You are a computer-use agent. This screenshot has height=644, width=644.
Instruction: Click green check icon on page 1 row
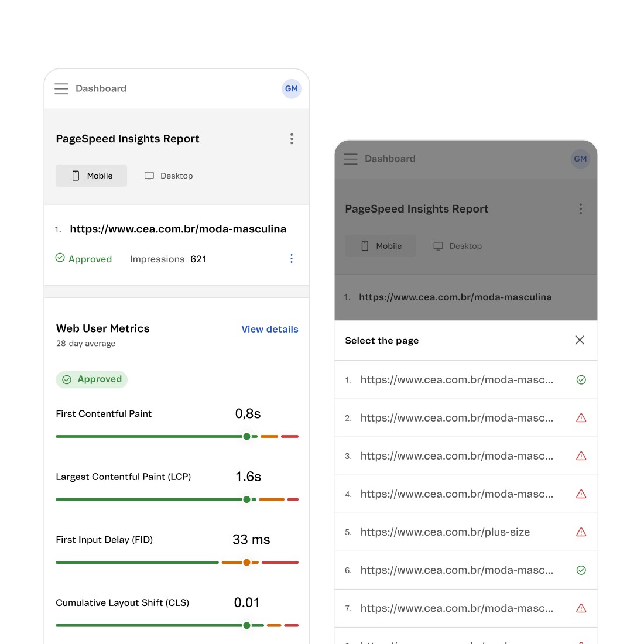(x=581, y=380)
